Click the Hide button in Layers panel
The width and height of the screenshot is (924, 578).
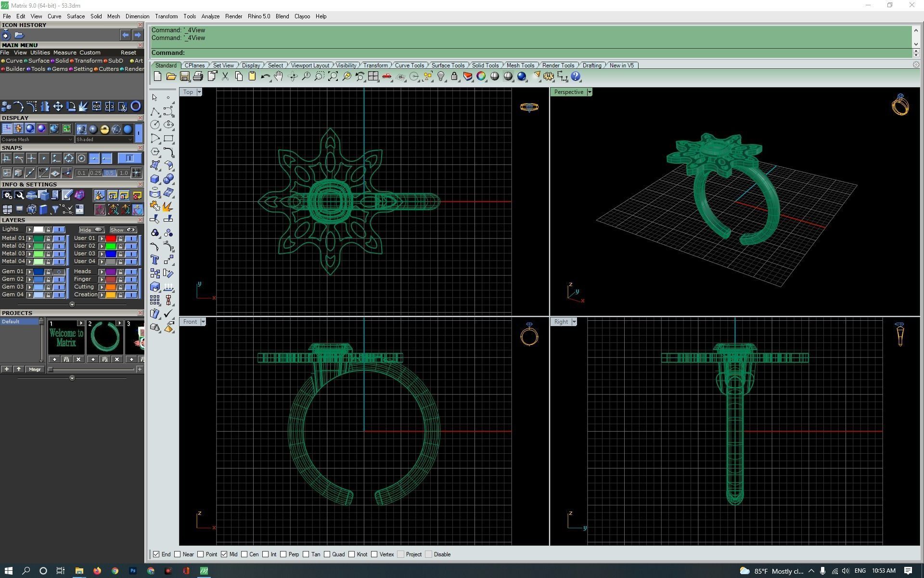click(91, 230)
